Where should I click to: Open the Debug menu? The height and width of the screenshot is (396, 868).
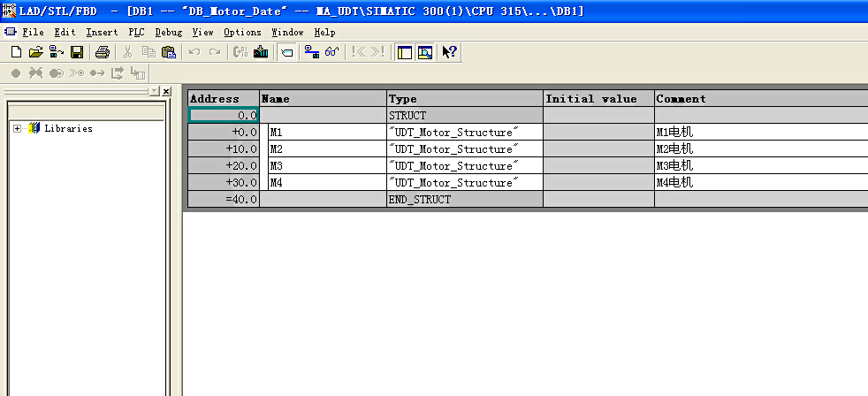click(x=168, y=32)
